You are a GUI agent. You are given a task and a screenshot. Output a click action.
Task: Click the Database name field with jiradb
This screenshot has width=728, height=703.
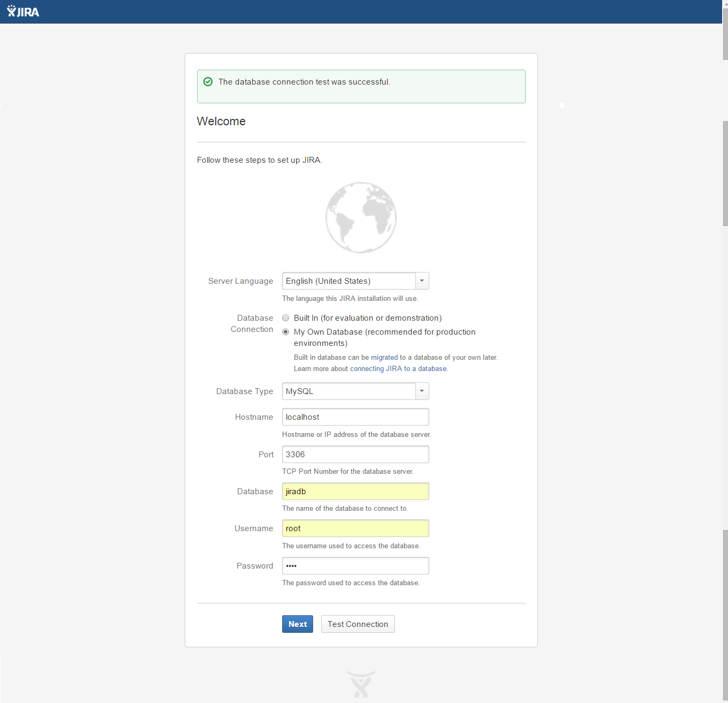coord(355,492)
